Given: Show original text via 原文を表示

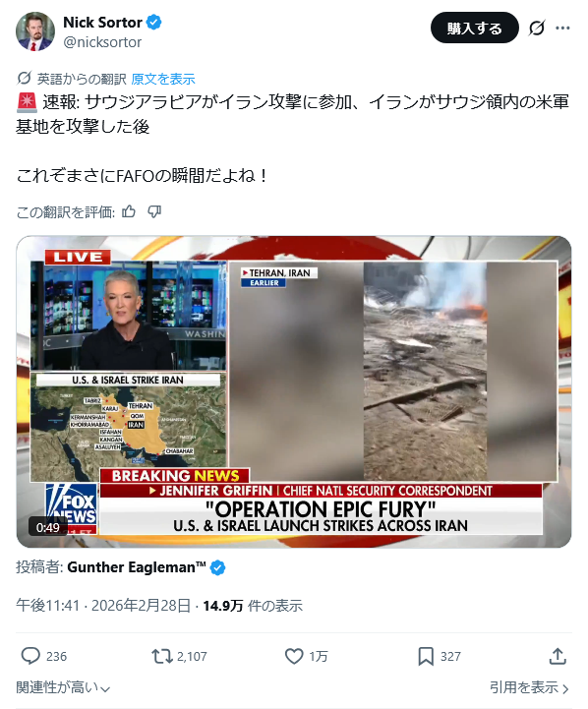Looking at the screenshot, I should pyautogui.click(x=163, y=79).
